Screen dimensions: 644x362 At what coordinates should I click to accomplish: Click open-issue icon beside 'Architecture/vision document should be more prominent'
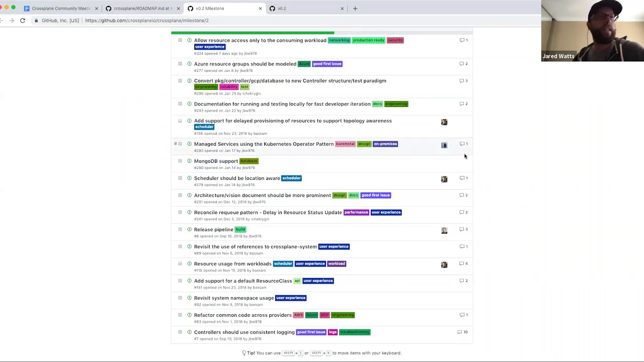point(189,195)
